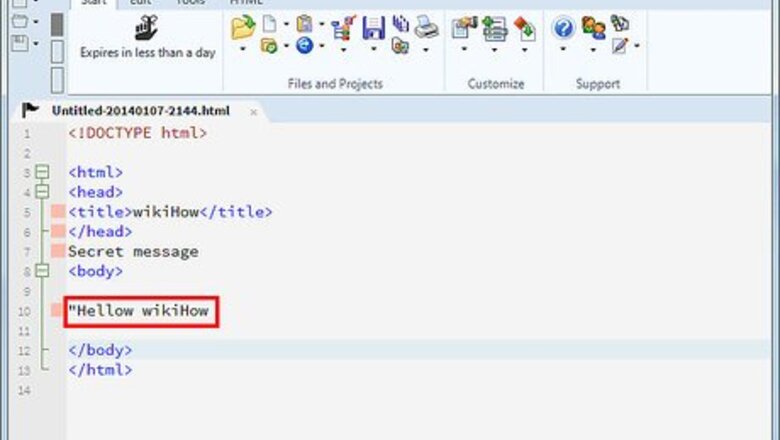Open dropdown arrow beneath the Help icon
This screenshot has width=780, height=440.
[563, 47]
